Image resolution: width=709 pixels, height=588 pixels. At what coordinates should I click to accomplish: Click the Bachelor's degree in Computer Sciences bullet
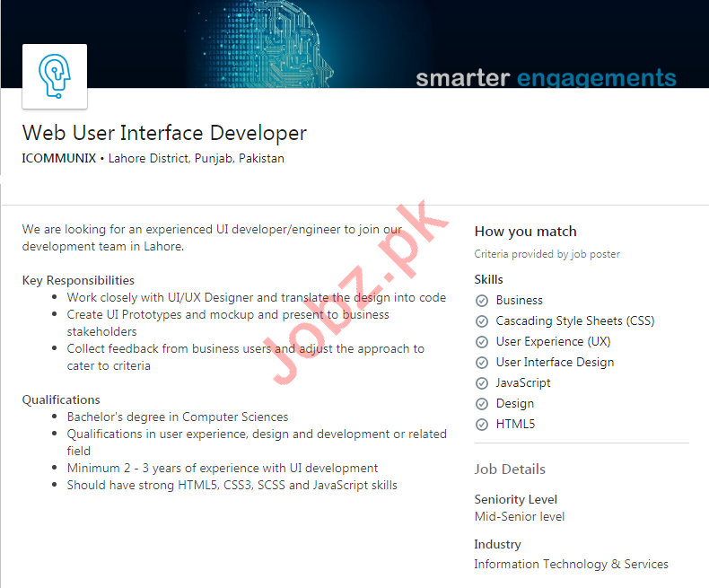pyautogui.click(x=178, y=417)
